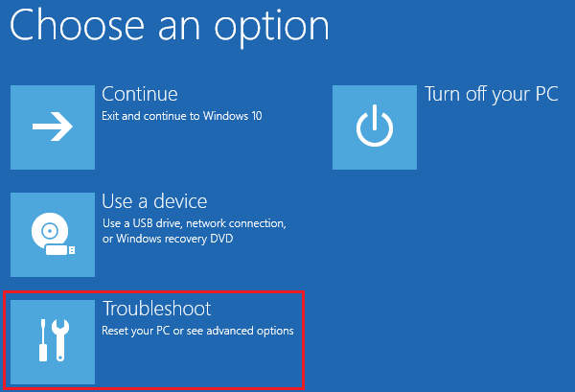The width and height of the screenshot is (575, 392).
Task: Click the white arrow Continue icon
Action: click(53, 127)
